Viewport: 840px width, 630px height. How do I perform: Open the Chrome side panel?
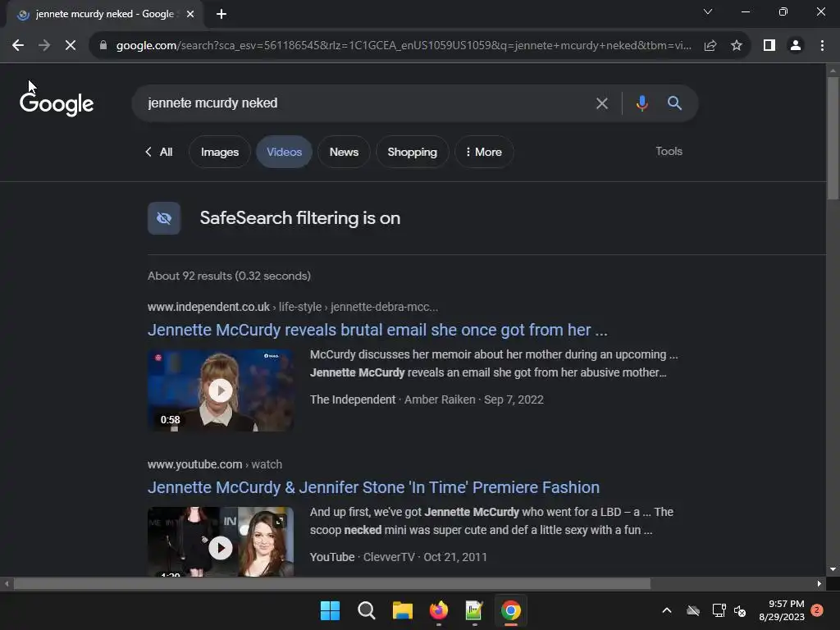point(769,46)
